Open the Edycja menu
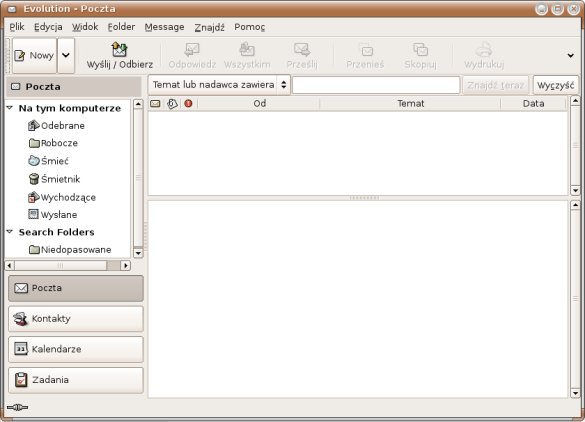585x422 pixels. tap(48, 27)
